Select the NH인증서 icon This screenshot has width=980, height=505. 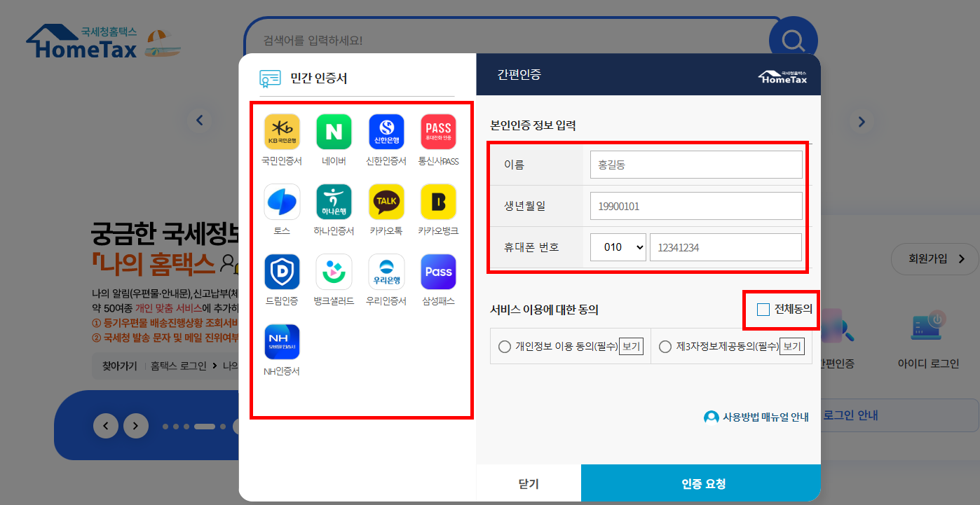(x=282, y=342)
